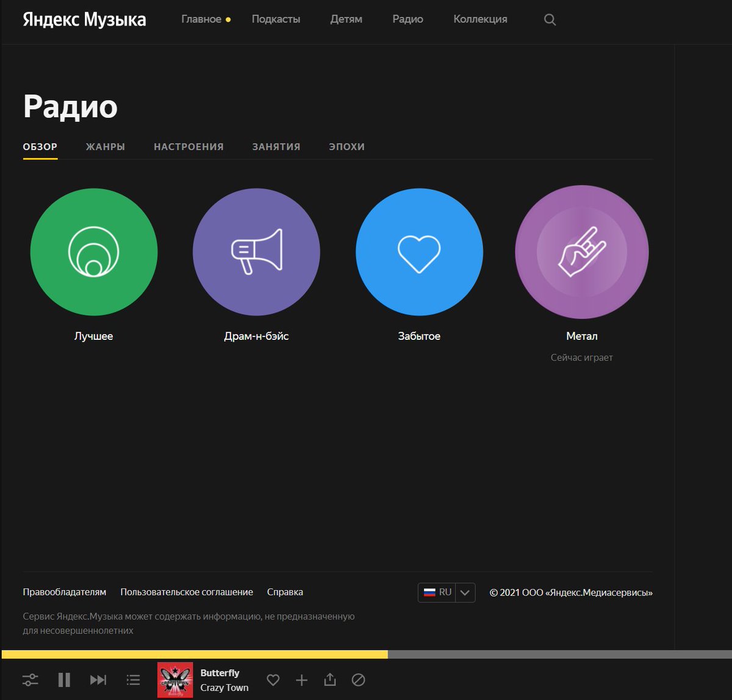Click the Драм-н-бэйс station label
The width and height of the screenshot is (732, 700).
point(256,336)
